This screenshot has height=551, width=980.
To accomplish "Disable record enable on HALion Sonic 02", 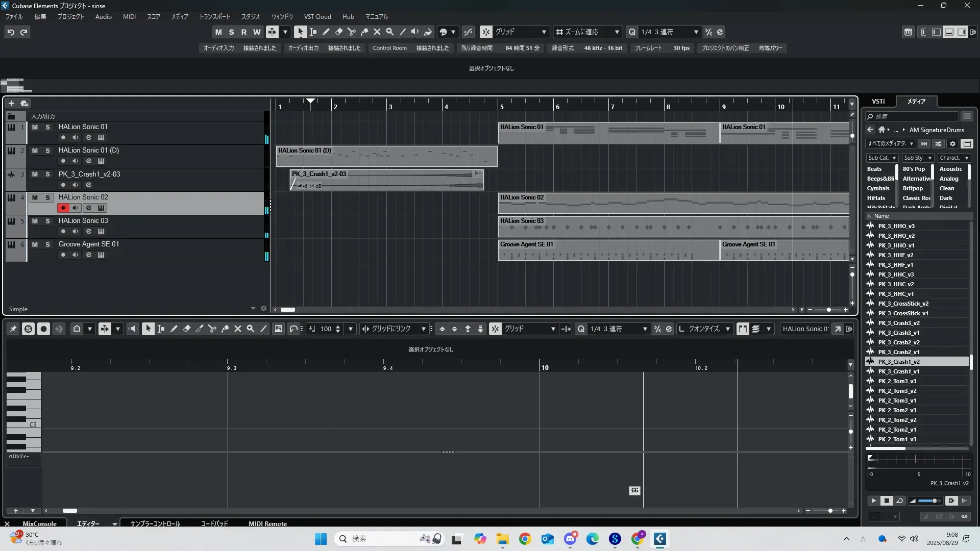I will 63,208.
